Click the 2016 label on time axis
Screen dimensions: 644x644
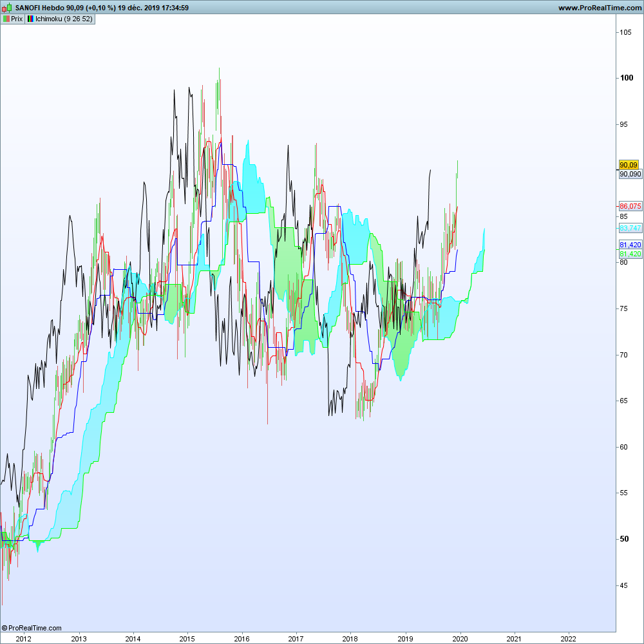pyautogui.click(x=241, y=639)
